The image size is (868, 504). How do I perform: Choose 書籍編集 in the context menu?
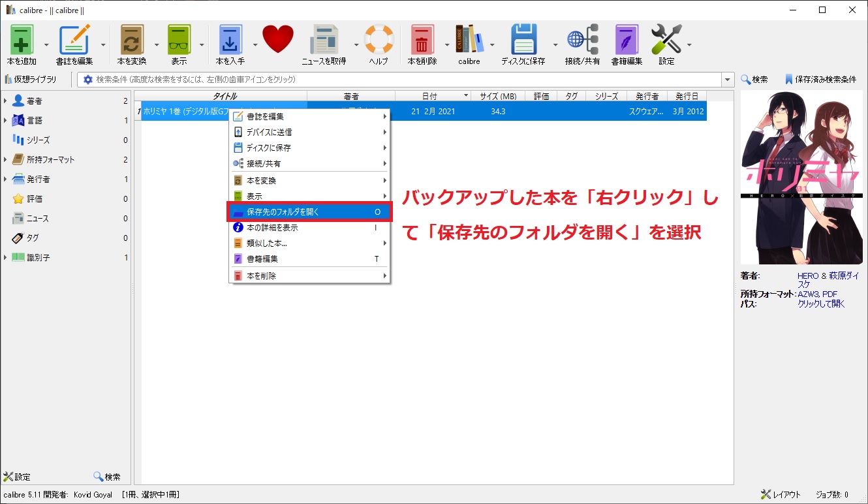pyautogui.click(x=309, y=259)
